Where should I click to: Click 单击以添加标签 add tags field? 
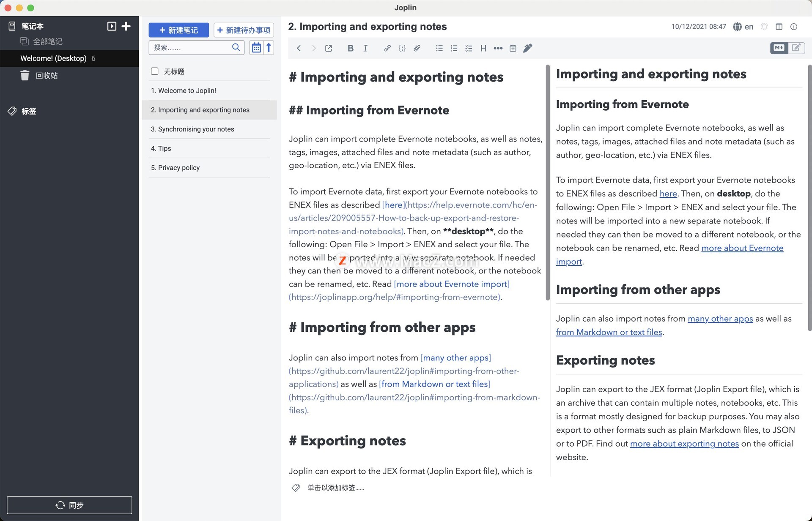click(x=336, y=488)
